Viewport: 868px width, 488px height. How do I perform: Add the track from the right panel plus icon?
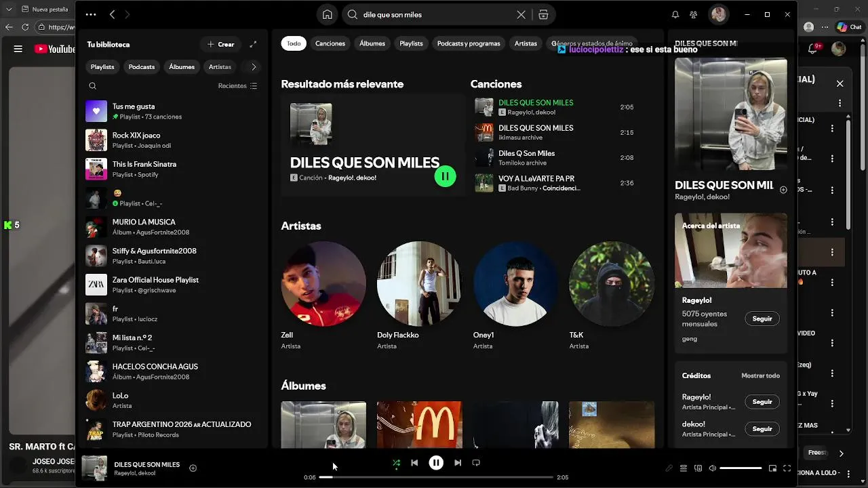coord(783,190)
